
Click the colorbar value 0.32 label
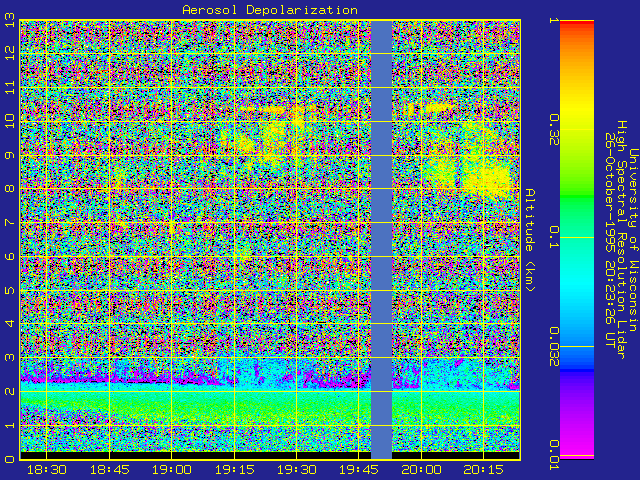click(x=554, y=130)
